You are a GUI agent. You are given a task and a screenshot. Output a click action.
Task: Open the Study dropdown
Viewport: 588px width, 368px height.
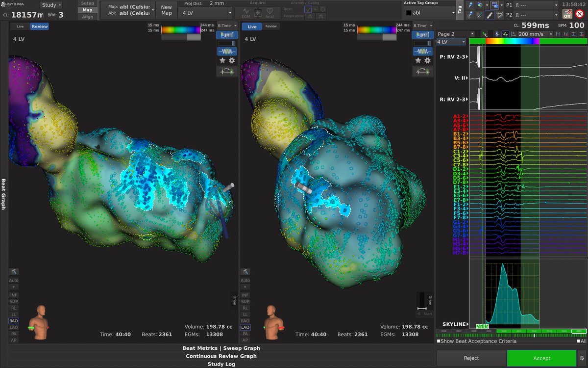click(51, 5)
